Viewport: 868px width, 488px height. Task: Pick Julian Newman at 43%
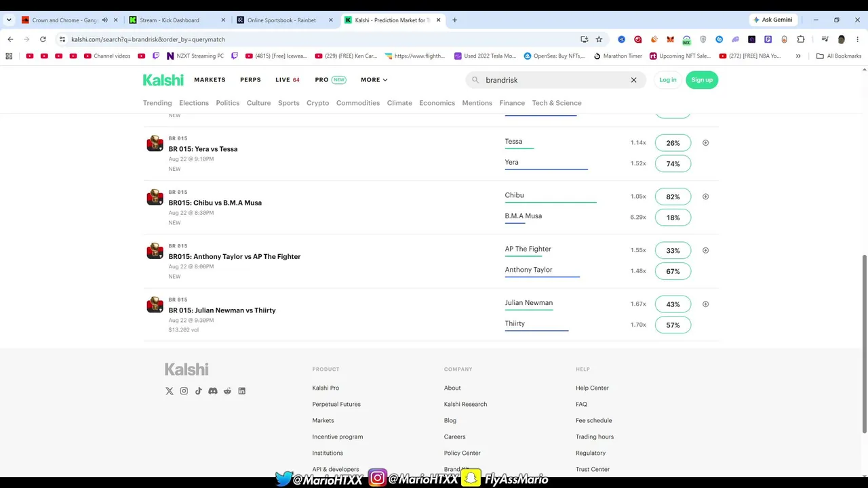tap(673, 304)
